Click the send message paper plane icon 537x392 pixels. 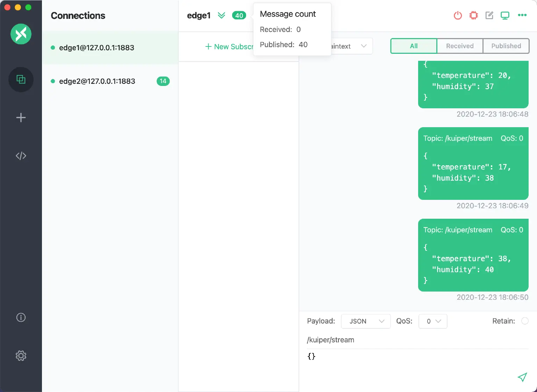coord(522,377)
